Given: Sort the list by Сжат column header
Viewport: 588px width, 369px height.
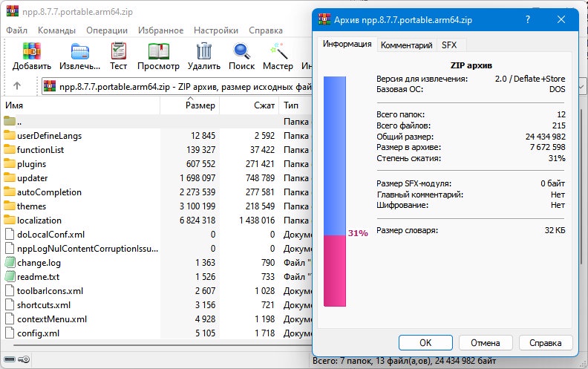Looking at the screenshot, I should [x=249, y=105].
